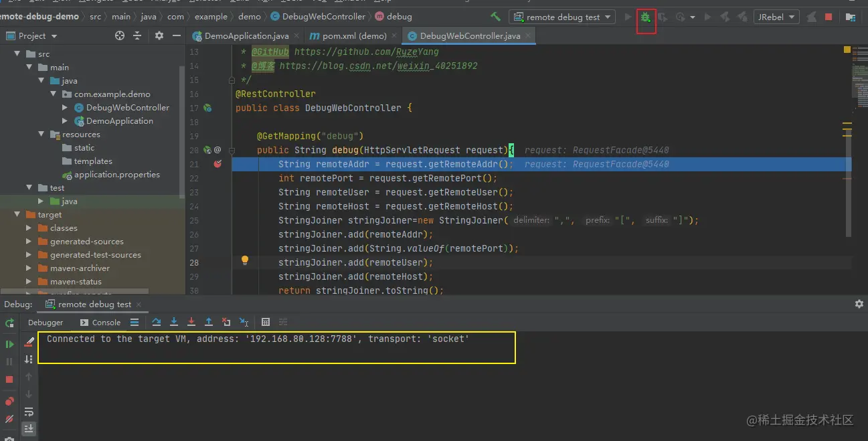Switch to the Debugger tab
868x441 pixels.
coord(46,322)
